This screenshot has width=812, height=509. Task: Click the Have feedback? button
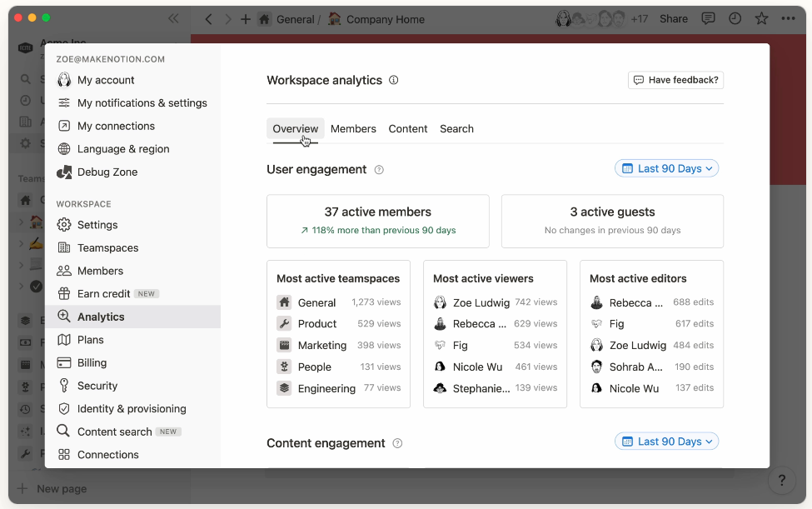coord(675,80)
